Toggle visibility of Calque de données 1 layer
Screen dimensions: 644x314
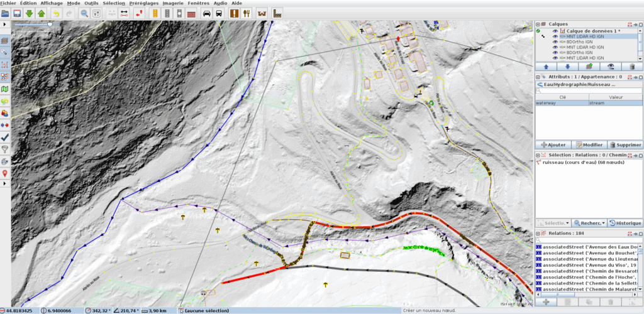tap(555, 31)
